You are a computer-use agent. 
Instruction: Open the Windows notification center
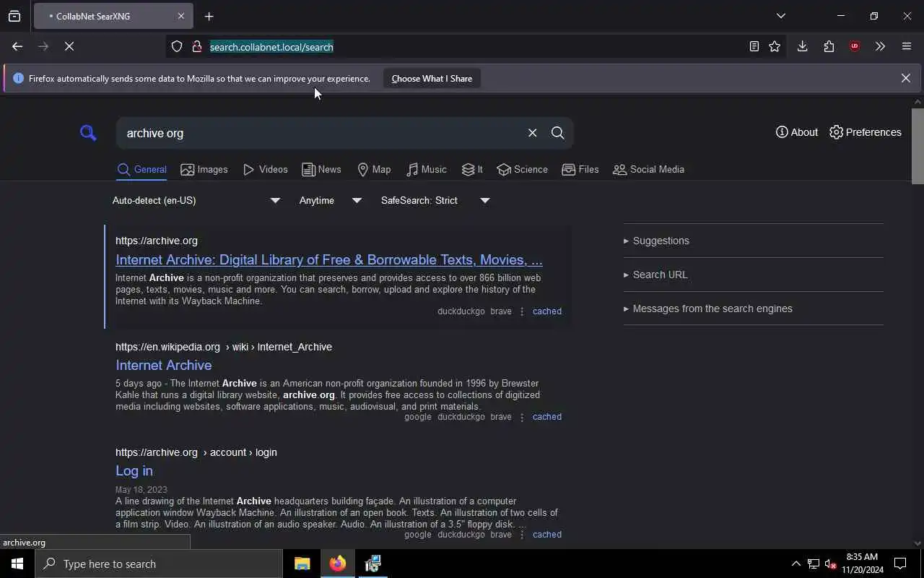click(x=900, y=564)
